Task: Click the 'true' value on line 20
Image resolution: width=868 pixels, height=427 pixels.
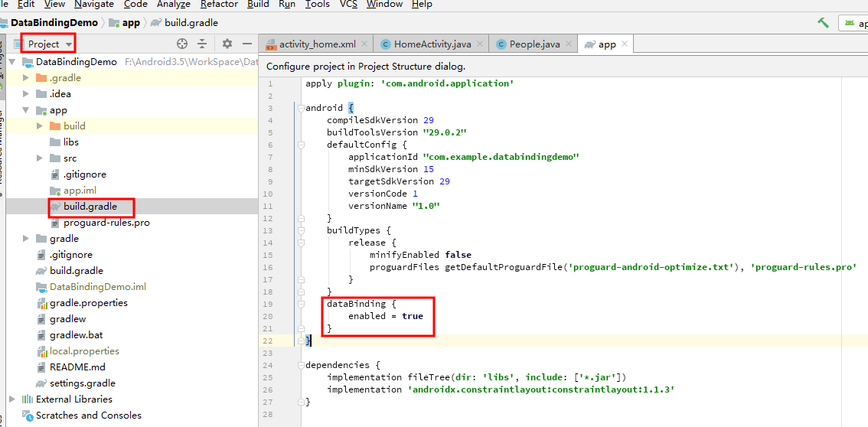Action: (x=413, y=316)
